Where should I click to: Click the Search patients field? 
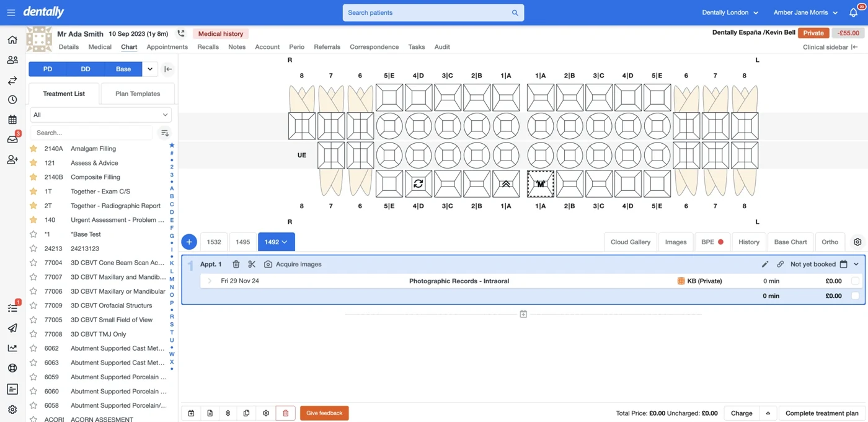(433, 12)
